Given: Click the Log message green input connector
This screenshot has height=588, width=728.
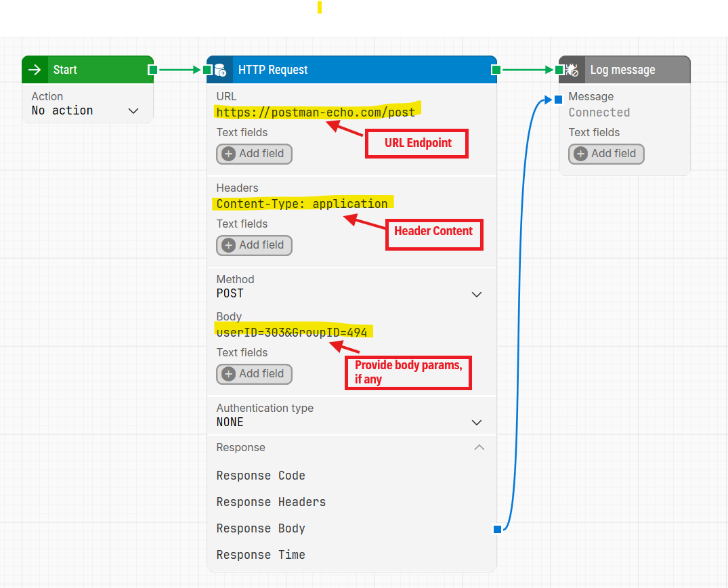Looking at the screenshot, I should [559, 70].
